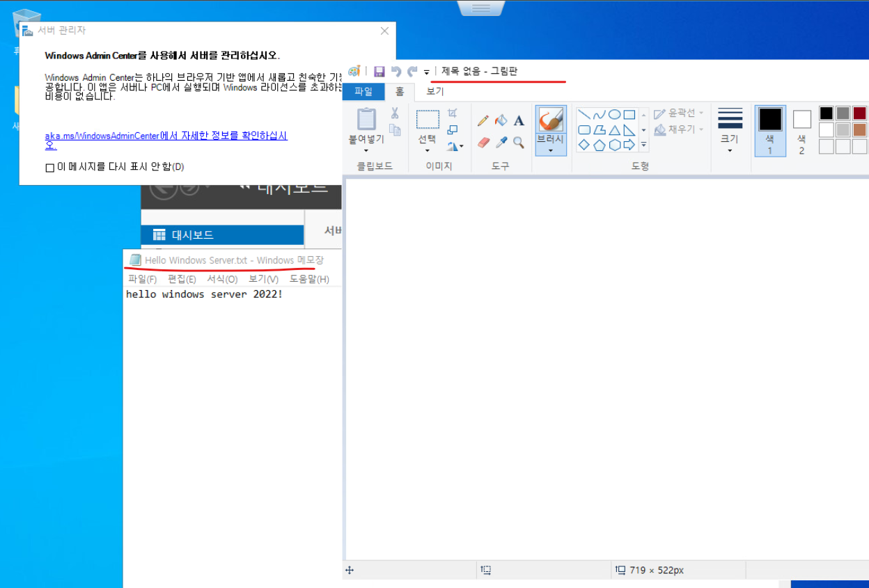Screen dimensions: 869x588
Task: Choose the curve shape
Action: [x=599, y=115]
